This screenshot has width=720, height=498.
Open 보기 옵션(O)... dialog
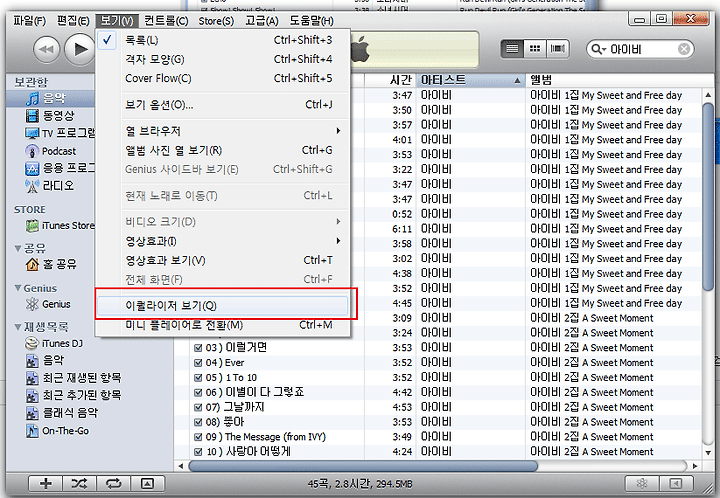(223, 105)
